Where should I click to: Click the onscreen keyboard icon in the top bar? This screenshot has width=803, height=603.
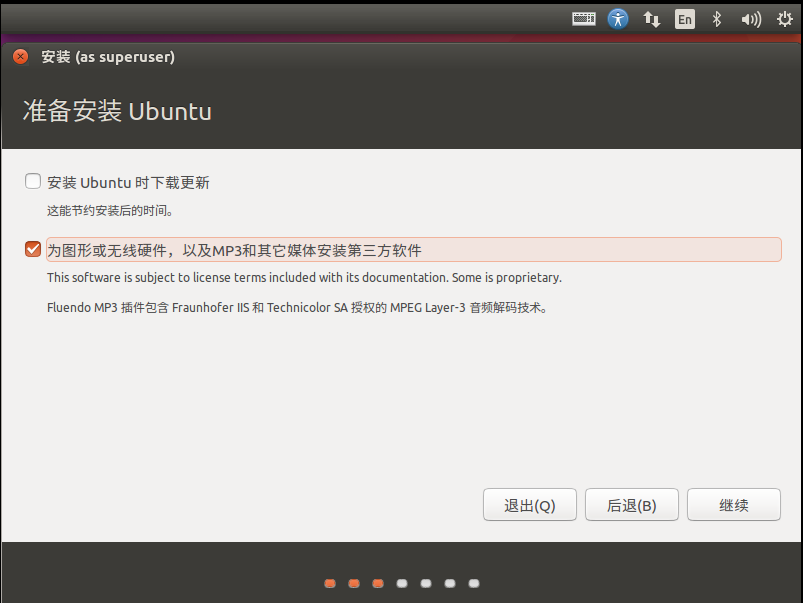tap(583, 18)
